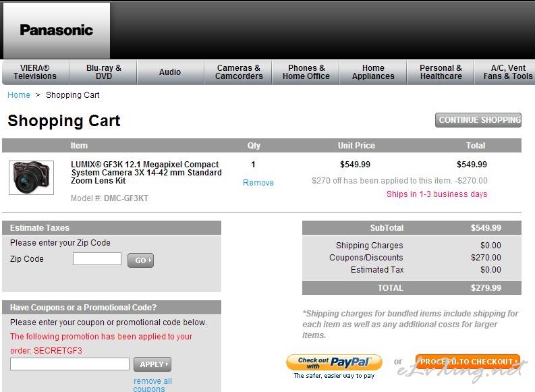This screenshot has width=535, height=392.
Task: Select the Model # DMC-GF3KT text
Action: coord(109,198)
